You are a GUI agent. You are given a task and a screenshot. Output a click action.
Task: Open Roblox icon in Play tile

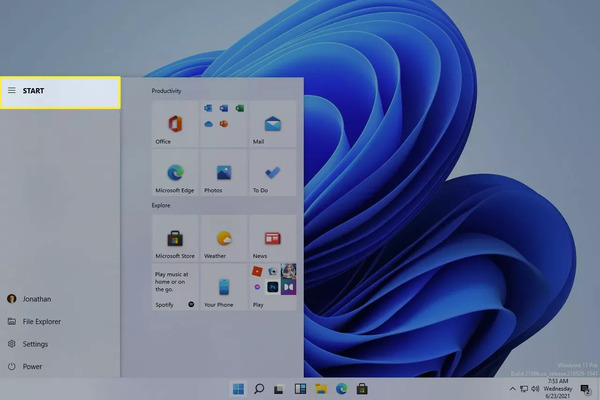tap(257, 271)
